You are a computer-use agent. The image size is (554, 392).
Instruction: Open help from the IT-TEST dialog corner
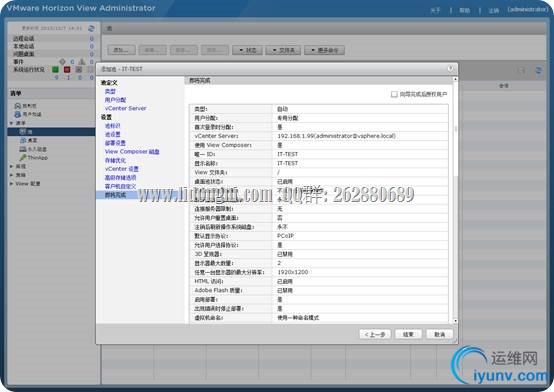(450, 69)
